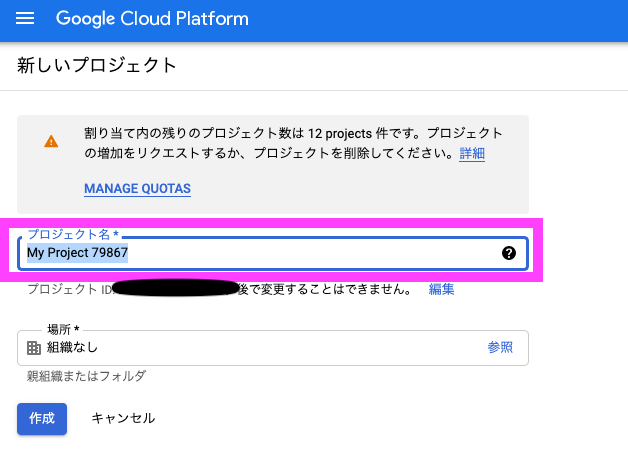Click 編集 to edit the project ID

pyautogui.click(x=442, y=289)
